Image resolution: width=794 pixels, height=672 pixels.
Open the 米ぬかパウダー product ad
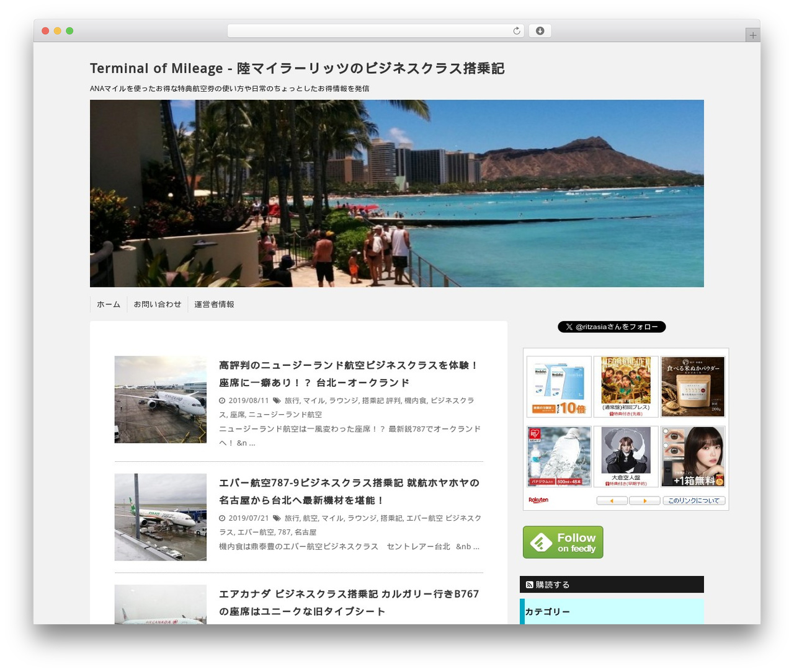pos(693,387)
